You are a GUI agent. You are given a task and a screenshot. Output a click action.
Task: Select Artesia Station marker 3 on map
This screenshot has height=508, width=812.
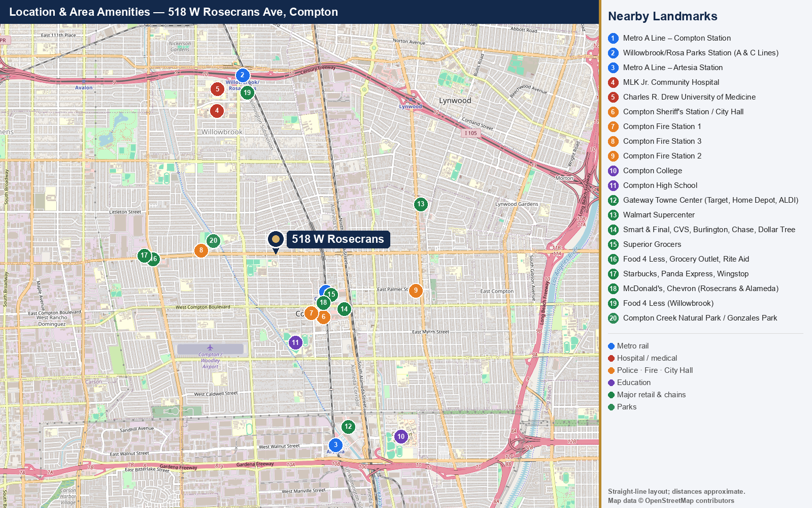point(335,445)
